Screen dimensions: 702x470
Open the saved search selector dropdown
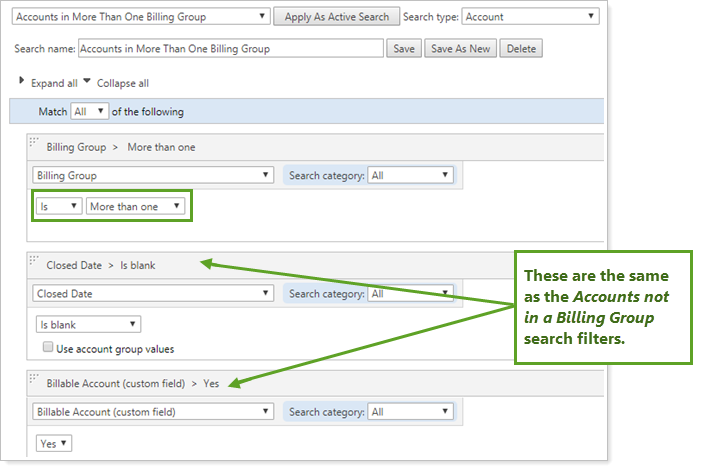coord(141,17)
